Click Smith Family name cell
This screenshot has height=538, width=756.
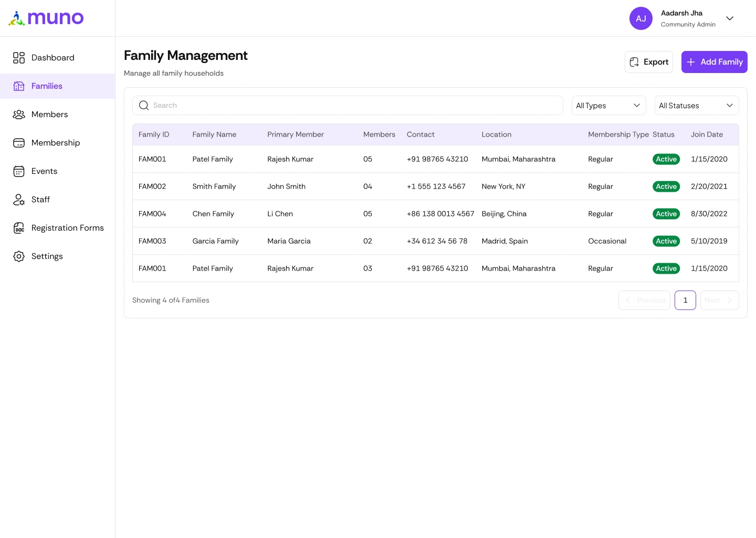point(214,187)
